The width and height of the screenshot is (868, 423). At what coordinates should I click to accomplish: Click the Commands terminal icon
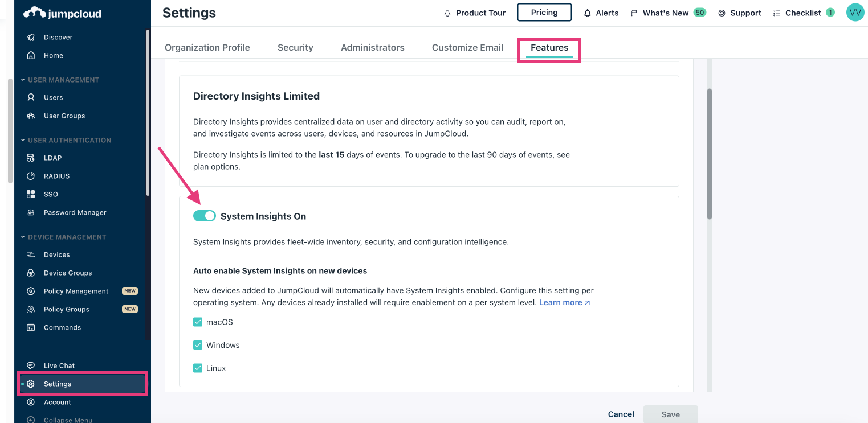(x=31, y=327)
